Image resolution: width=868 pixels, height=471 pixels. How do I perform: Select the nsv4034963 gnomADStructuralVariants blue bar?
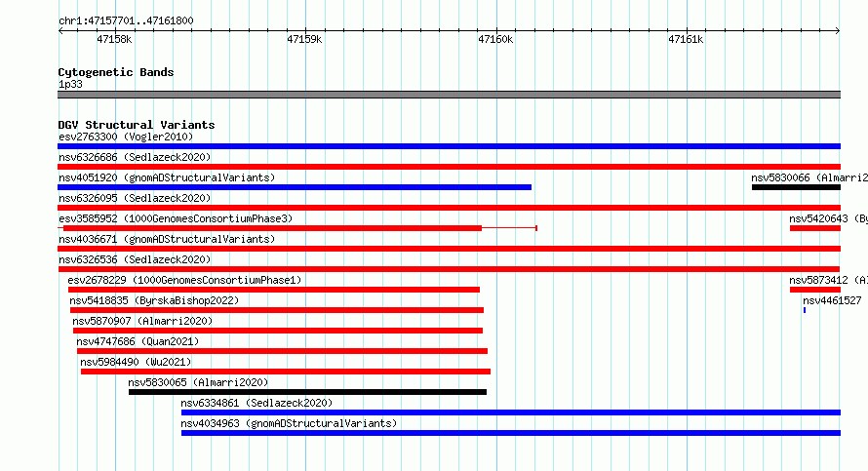point(511,433)
